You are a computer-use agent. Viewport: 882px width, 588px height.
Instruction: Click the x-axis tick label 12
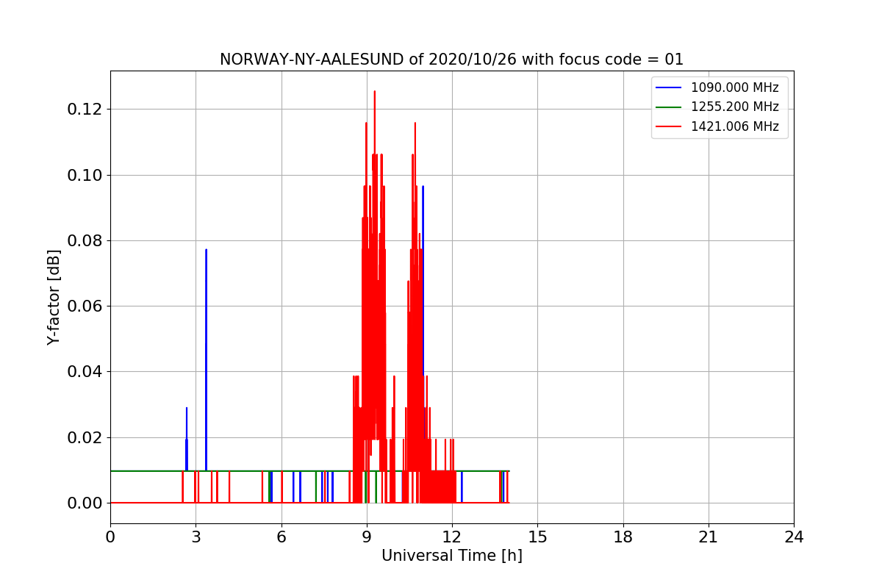click(x=452, y=537)
